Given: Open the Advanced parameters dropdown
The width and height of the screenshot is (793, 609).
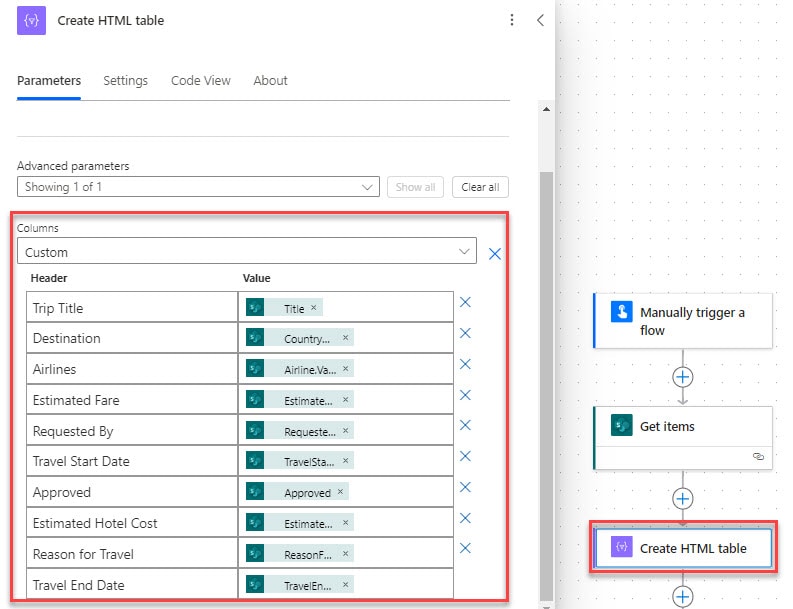Looking at the screenshot, I should coord(198,187).
